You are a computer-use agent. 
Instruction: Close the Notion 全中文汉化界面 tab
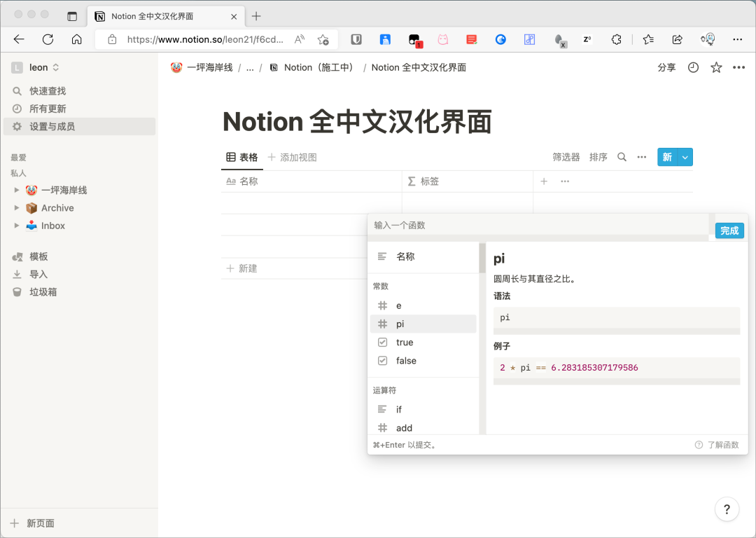pos(234,16)
